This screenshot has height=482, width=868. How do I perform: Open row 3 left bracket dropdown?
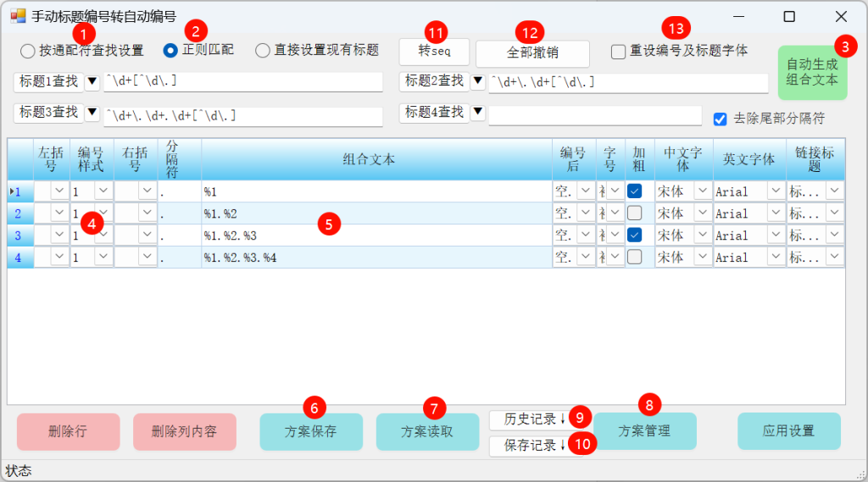point(59,235)
